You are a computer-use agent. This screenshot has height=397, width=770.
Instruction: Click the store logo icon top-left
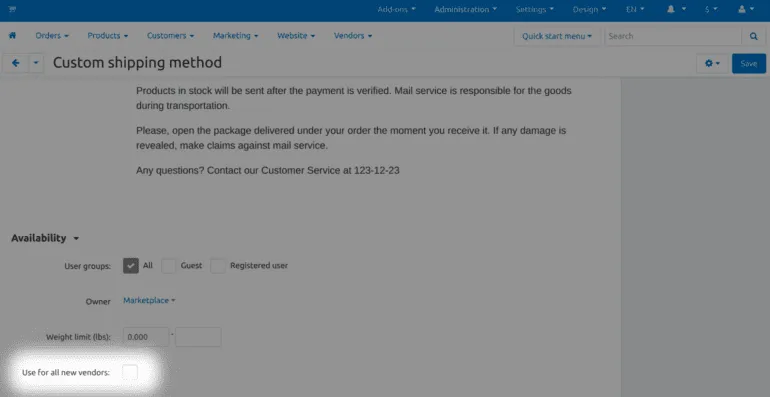coord(12,9)
